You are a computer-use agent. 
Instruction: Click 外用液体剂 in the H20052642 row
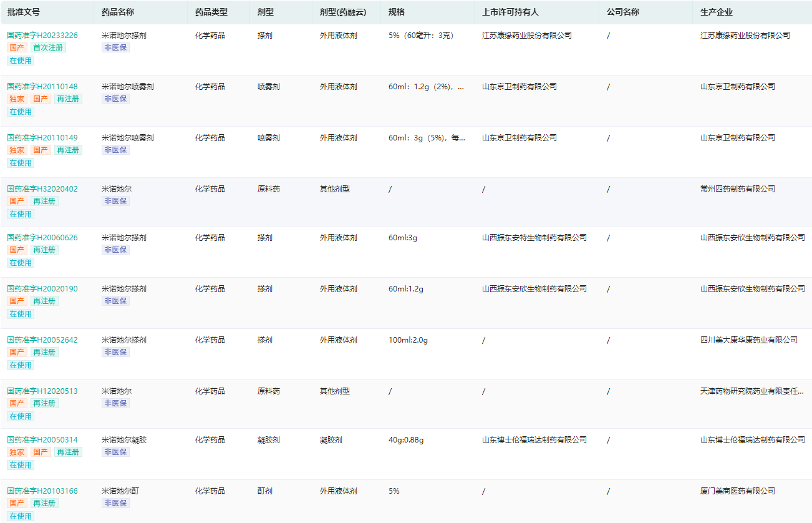coord(339,340)
